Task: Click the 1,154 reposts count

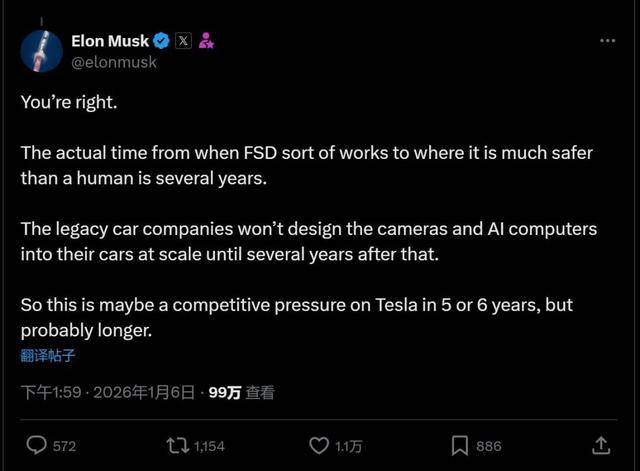Action: point(209,446)
